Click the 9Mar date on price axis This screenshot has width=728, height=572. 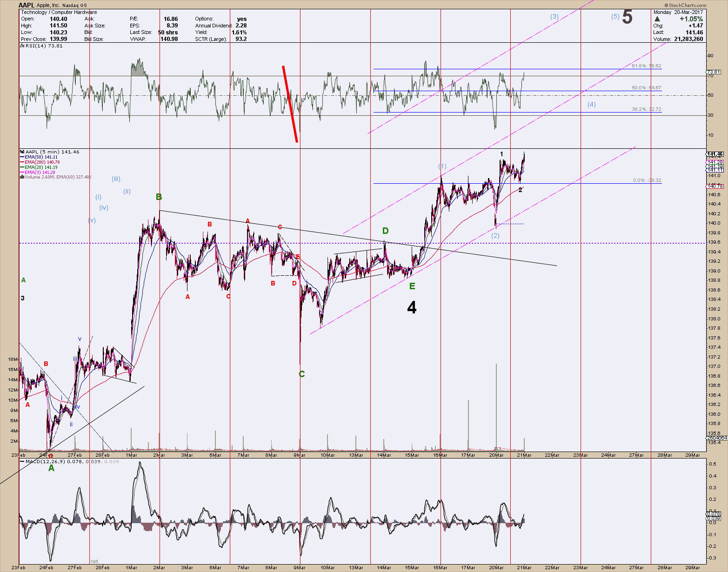tap(300, 455)
